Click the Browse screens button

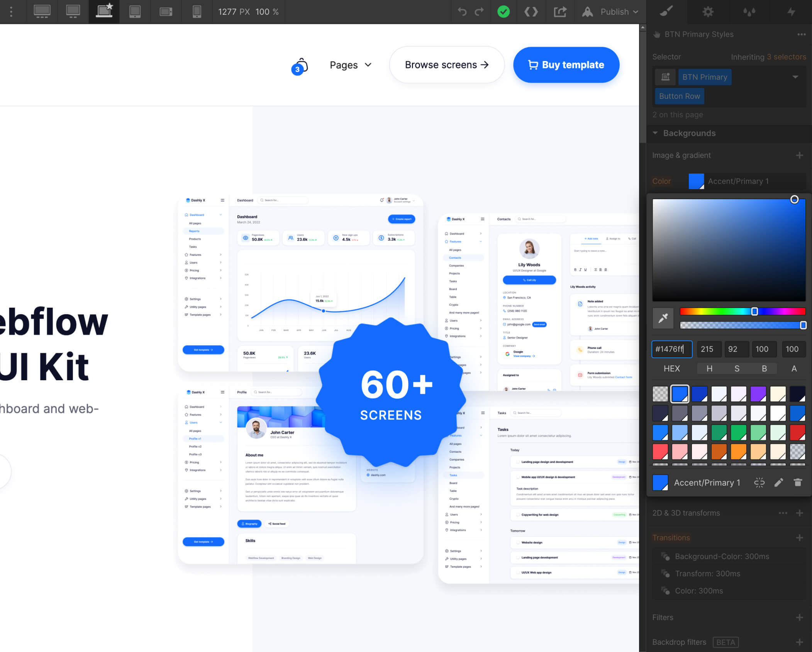click(x=446, y=65)
